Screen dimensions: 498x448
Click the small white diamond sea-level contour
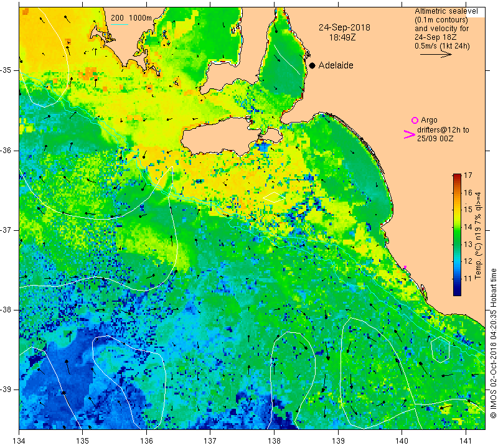click(274, 197)
